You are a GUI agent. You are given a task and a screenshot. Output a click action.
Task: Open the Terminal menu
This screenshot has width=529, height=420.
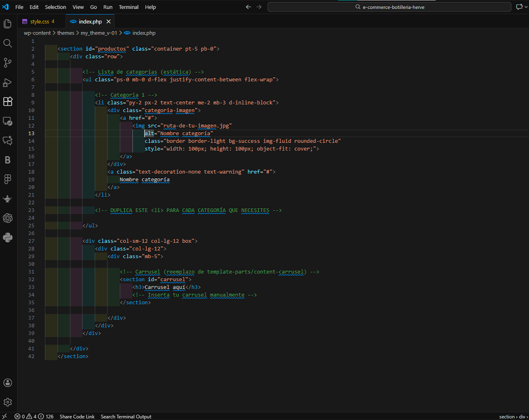click(x=128, y=7)
